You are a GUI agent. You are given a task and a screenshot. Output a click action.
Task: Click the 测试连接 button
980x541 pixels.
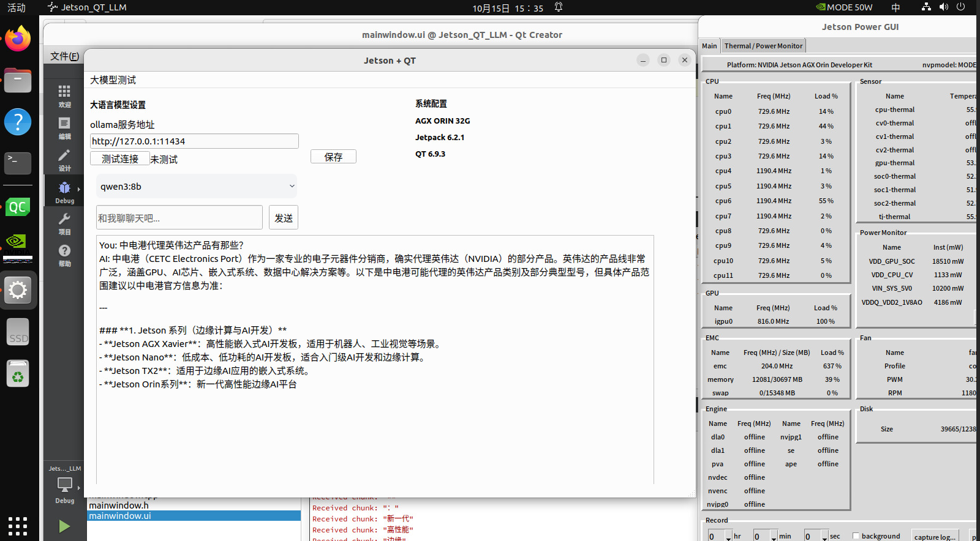[120, 159]
